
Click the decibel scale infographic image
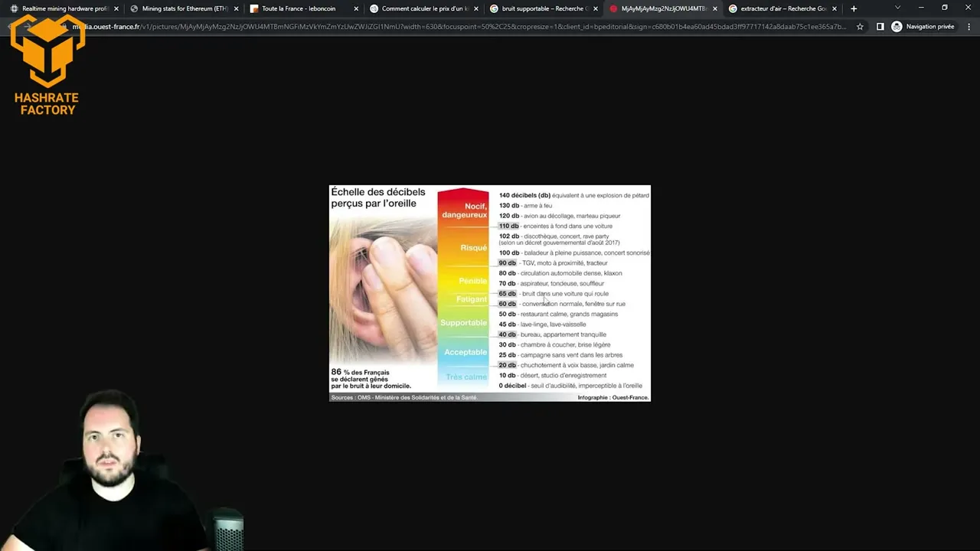pyautogui.click(x=489, y=293)
